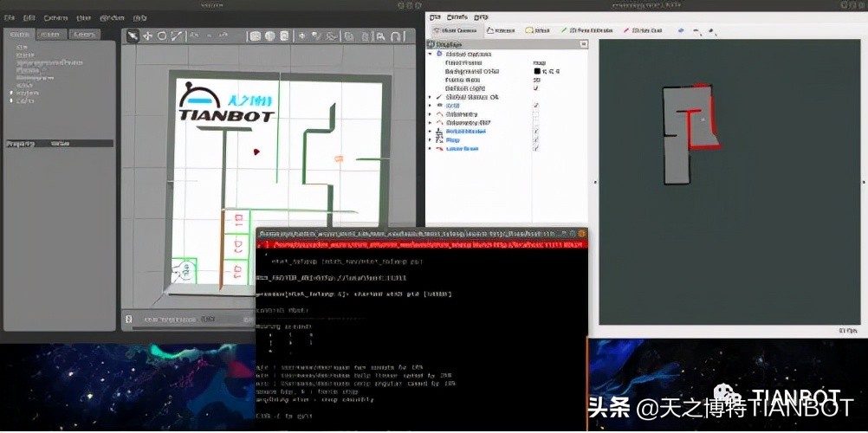868x433 pixels.
Task: Expand the Global Status node in Displays
Action: (x=431, y=97)
